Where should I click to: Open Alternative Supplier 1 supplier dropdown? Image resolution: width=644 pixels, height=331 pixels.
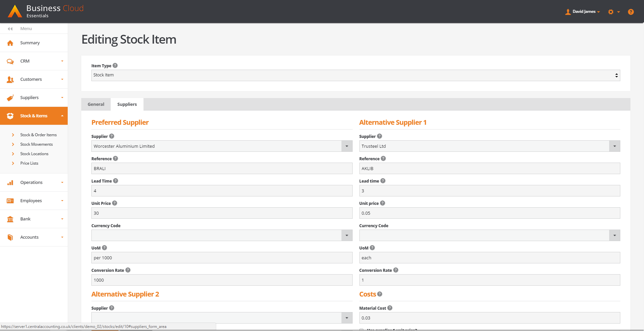coord(614,146)
